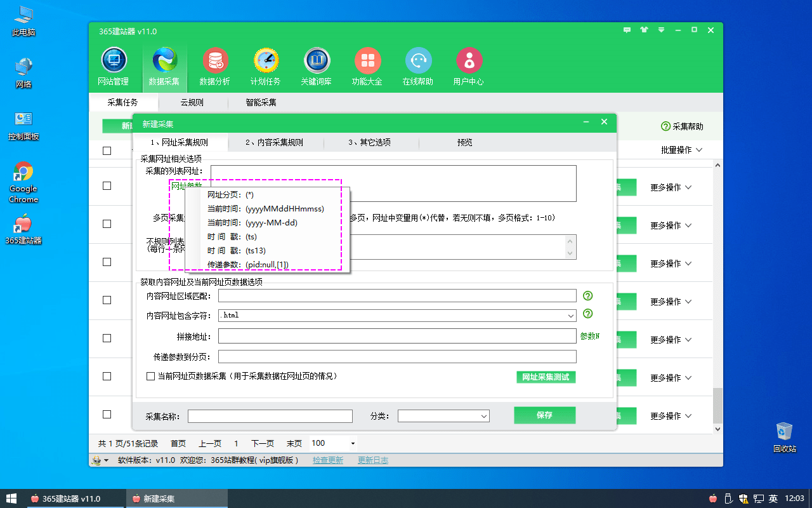Switch to 2、内容采集规则 tab
The height and width of the screenshot is (508, 812).
276,142
